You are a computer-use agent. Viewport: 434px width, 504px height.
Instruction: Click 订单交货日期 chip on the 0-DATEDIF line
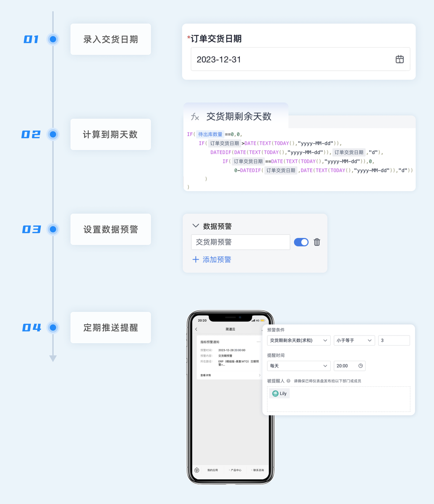click(x=281, y=170)
